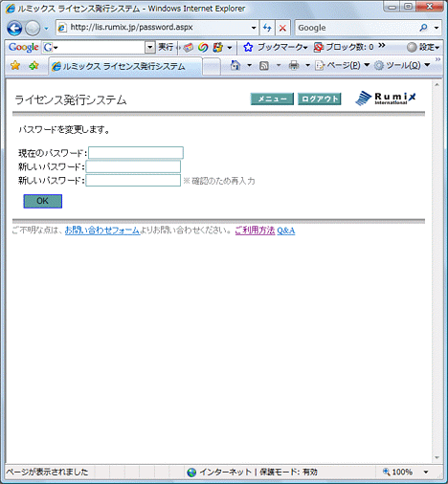Open the ブックマーク toolbar menu
This screenshot has height=484, width=448.
[276, 47]
